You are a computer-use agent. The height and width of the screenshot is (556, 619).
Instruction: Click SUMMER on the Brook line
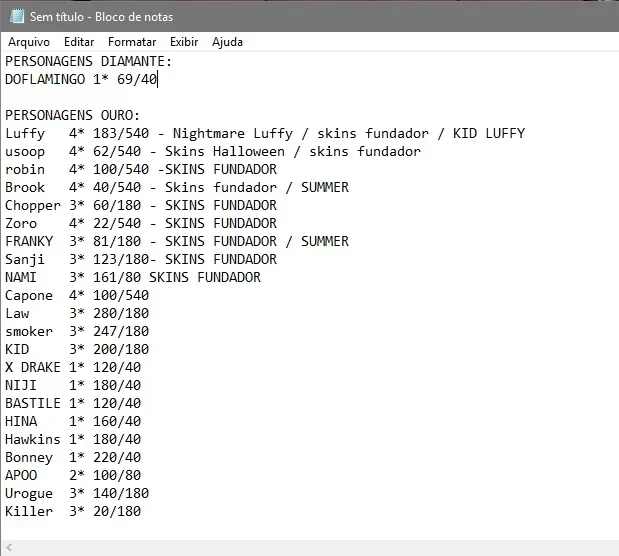click(325, 187)
